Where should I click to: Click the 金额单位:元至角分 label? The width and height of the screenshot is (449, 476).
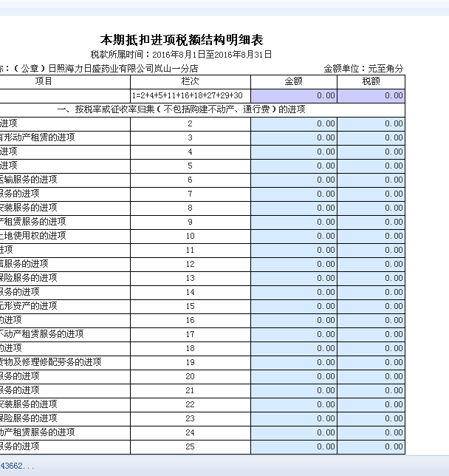click(x=363, y=69)
